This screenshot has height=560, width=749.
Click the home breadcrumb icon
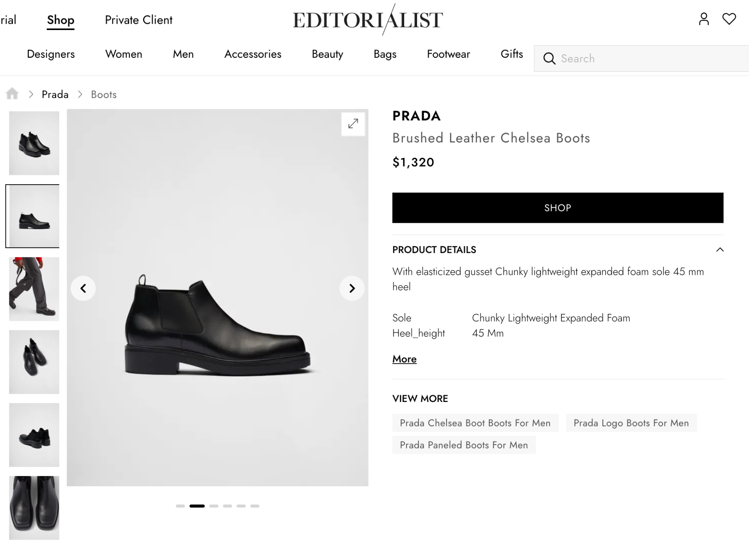point(12,94)
